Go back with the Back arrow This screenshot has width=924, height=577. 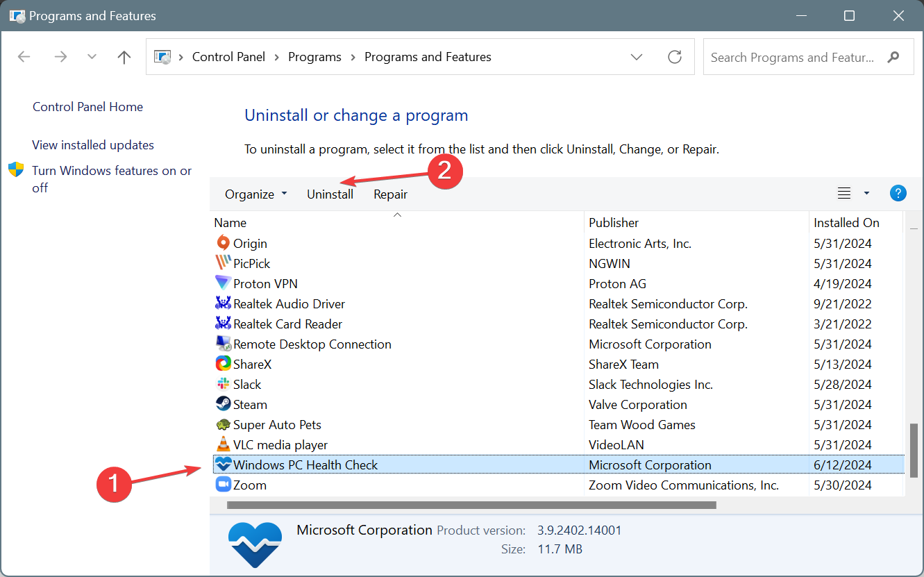coord(24,57)
